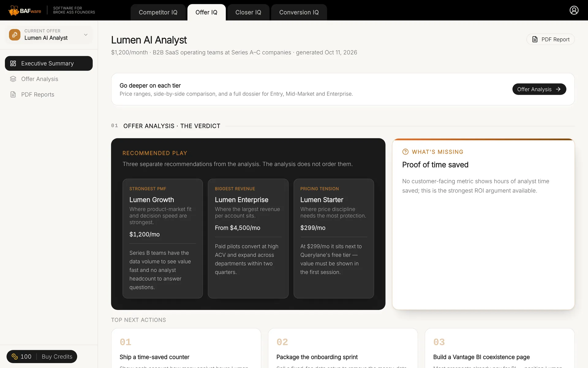Click the black Offer Analysis button

pyautogui.click(x=539, y=89)
